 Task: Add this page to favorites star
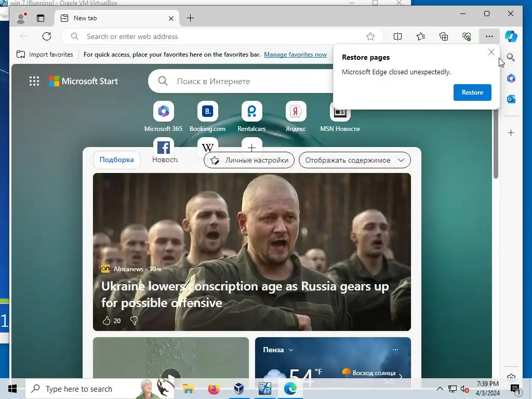(370, 36)
